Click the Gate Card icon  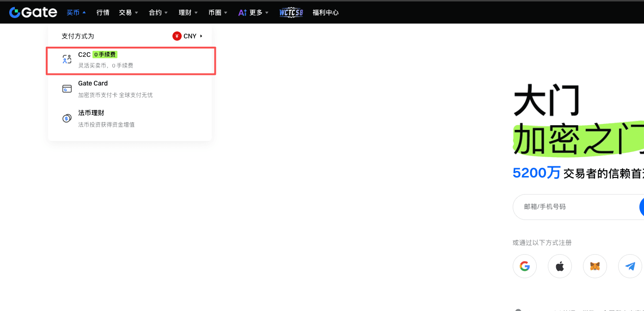pos(67,89)
